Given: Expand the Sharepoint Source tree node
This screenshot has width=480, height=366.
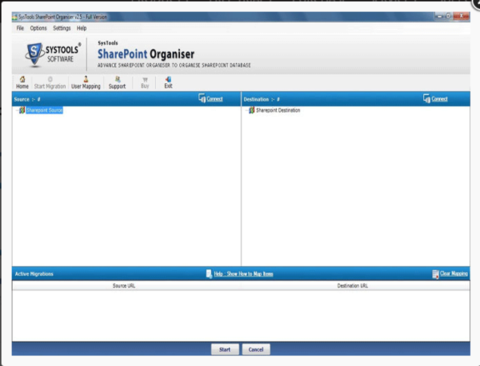Looking at the screenshot, I should 16,110.
